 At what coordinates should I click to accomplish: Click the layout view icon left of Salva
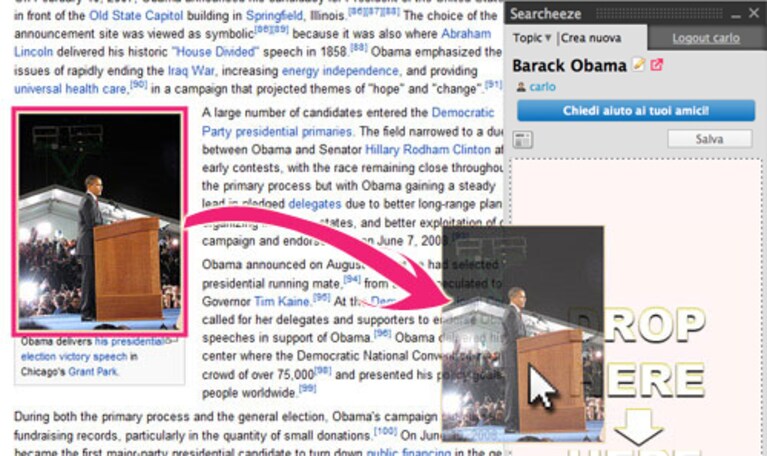point(522,139)
